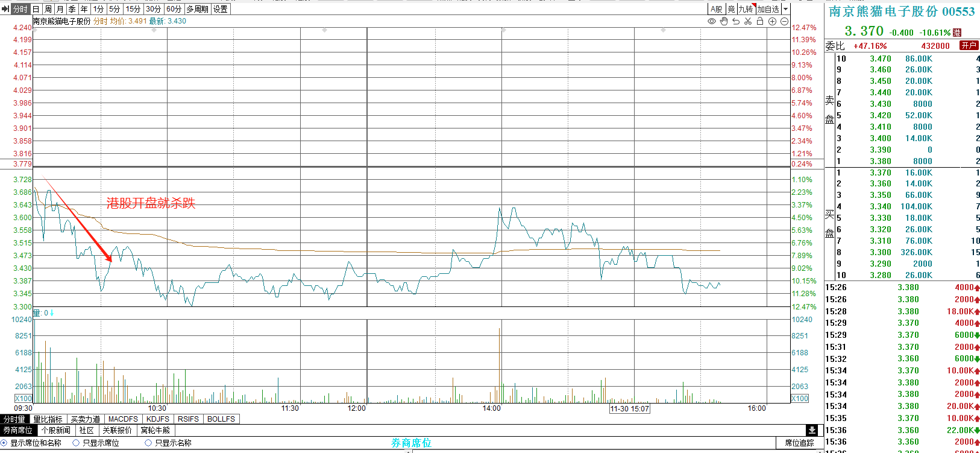
Task: Click the X100 volume scale label on left
Action: [24, 399]
